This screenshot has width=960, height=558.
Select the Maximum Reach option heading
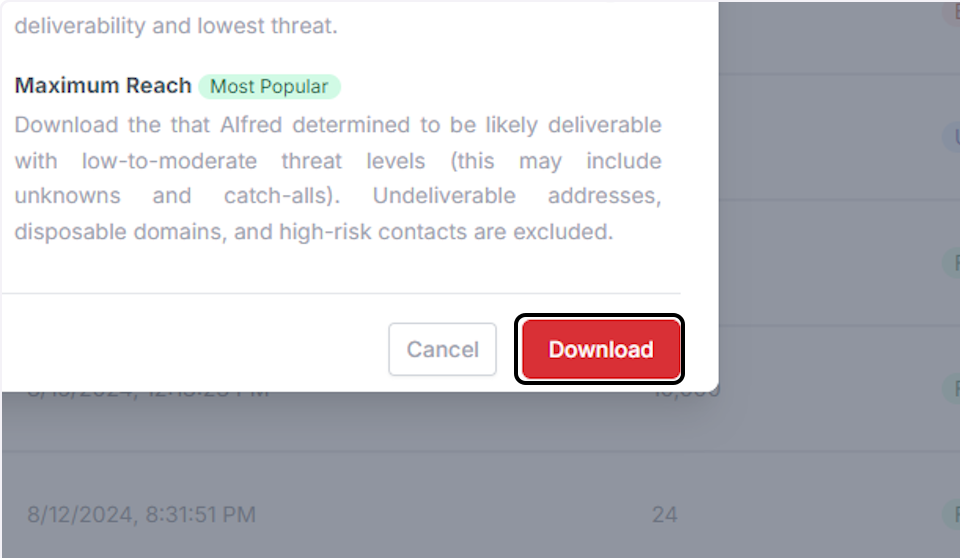point(103,86)
